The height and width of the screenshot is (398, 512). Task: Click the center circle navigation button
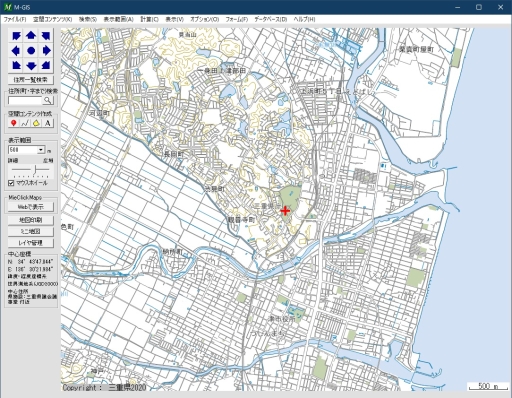31,50
